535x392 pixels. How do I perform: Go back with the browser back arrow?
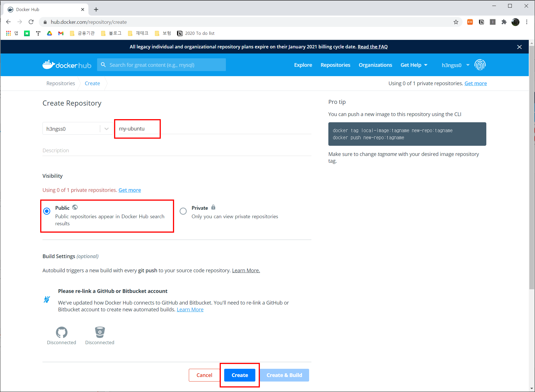(8, 22)
